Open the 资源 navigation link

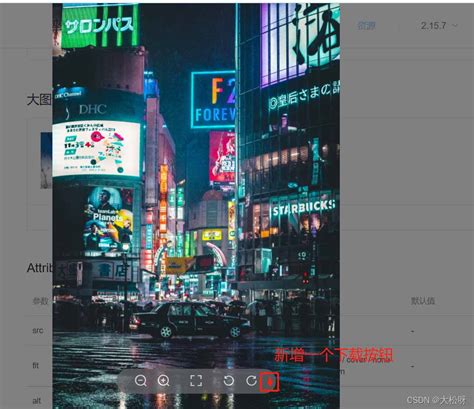coord(367,26)
